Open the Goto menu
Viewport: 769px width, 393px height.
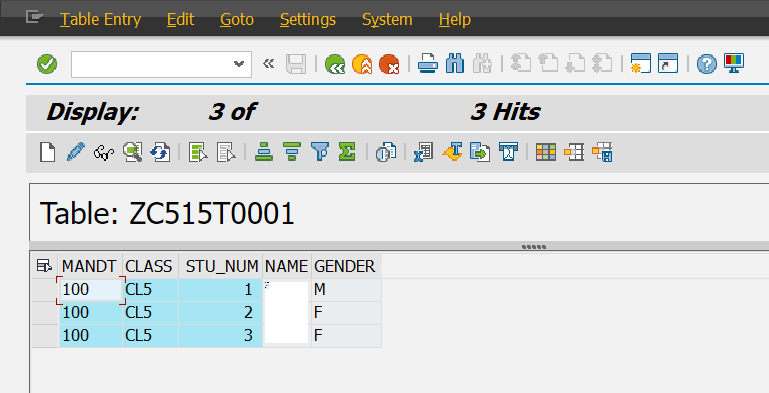237,20
